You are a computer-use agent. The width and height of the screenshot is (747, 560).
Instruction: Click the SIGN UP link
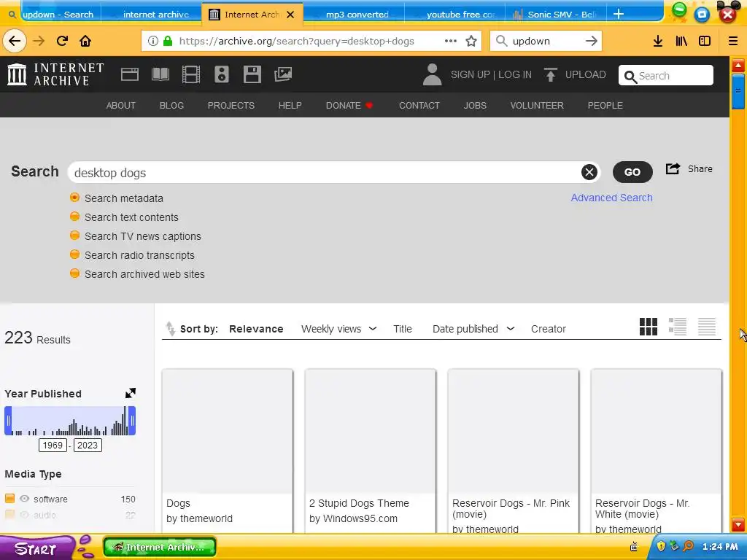[x=471, y=75]
